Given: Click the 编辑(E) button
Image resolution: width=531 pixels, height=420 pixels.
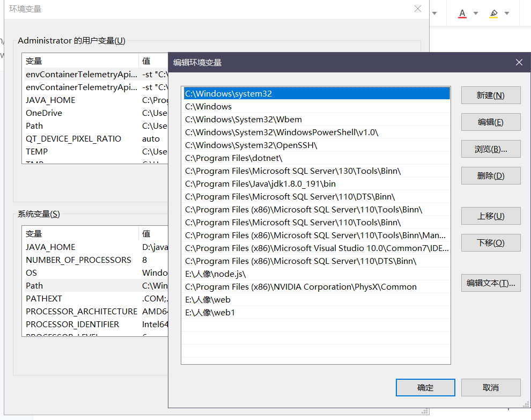Looking at the screenshot, I should click(x=491, y=122).
